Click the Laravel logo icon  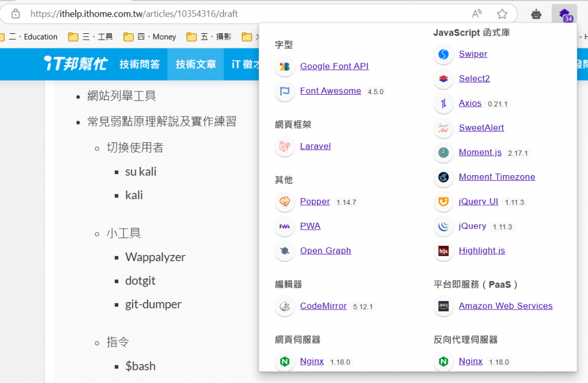coord(285,146)
